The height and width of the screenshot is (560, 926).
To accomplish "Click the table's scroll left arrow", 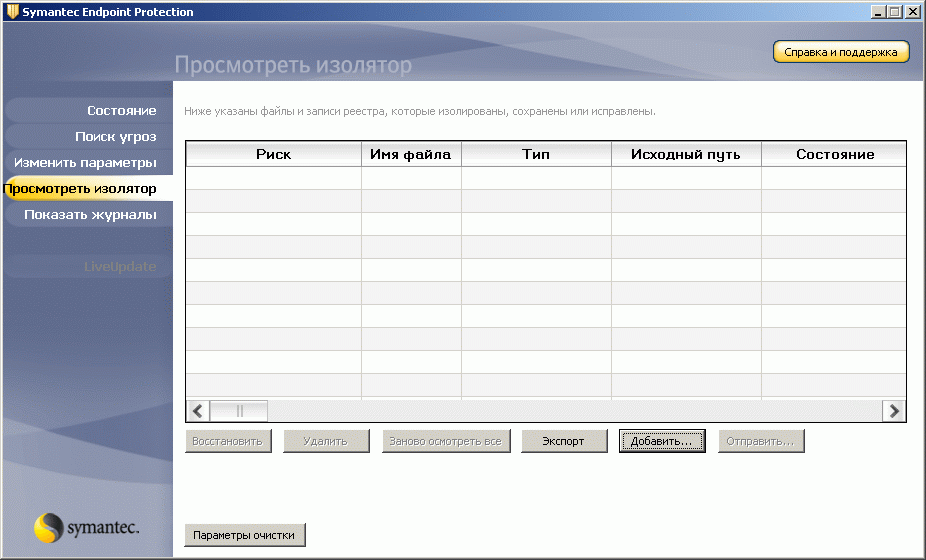I will pos(198,411).
